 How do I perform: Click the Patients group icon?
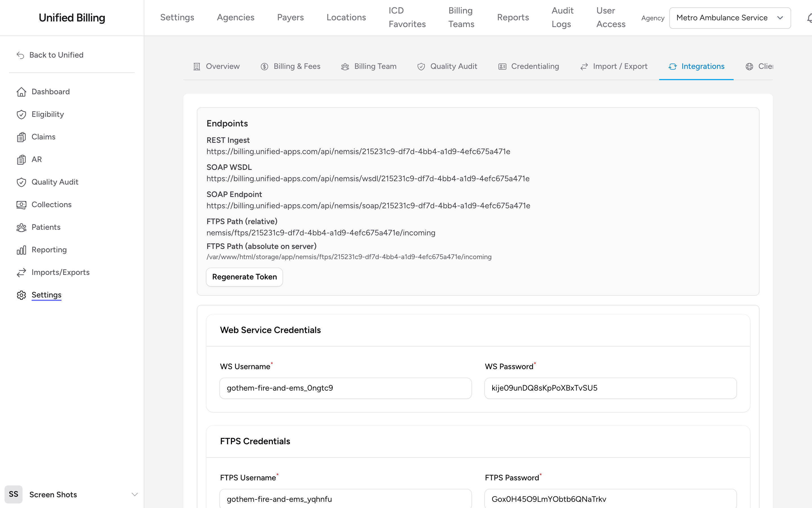click(21, 227)
